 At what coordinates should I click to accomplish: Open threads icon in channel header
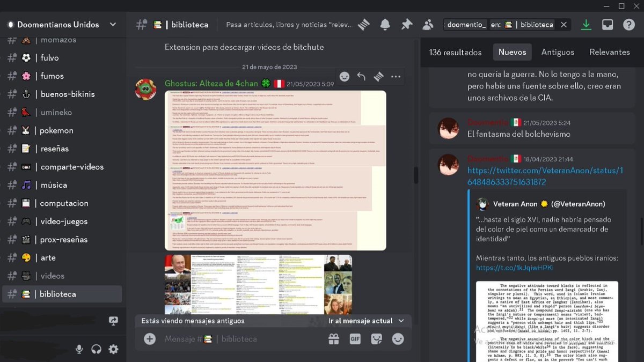click(364, 25)
